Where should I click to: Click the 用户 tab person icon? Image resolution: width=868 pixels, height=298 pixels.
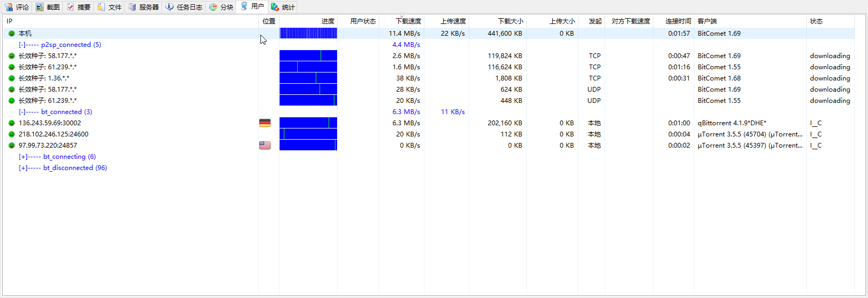(x=244, y=6)
